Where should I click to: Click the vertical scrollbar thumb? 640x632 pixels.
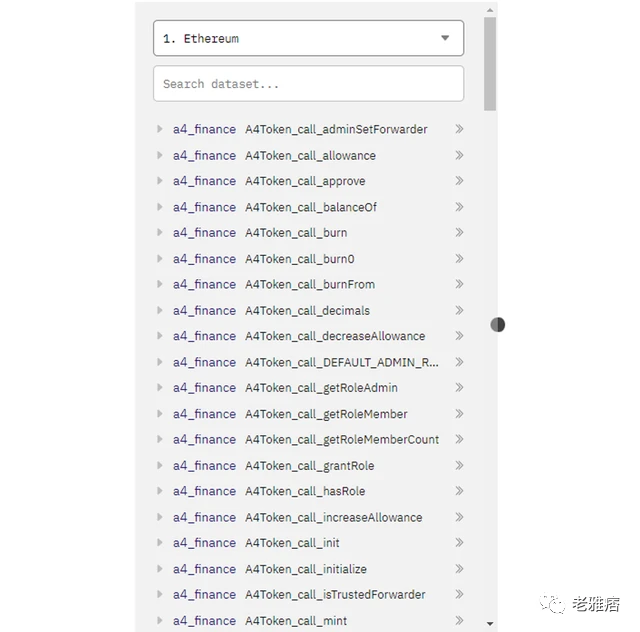click(x=489, y=62)
